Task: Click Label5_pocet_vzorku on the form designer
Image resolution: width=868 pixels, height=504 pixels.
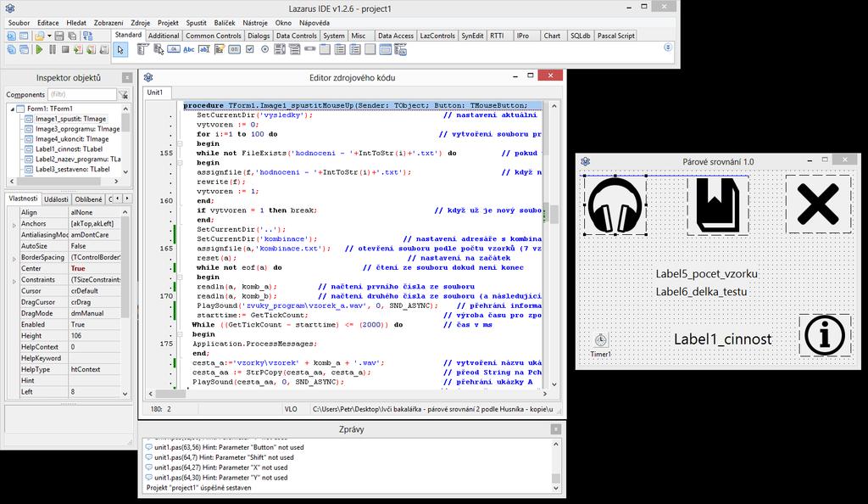Action: 706,273
